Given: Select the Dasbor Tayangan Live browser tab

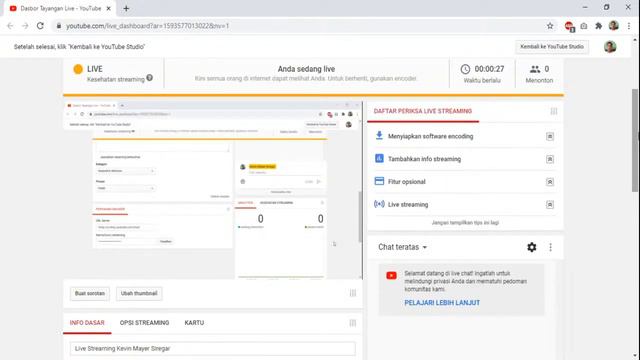Looking at the screenshot, I should click(x=61, y=8).
